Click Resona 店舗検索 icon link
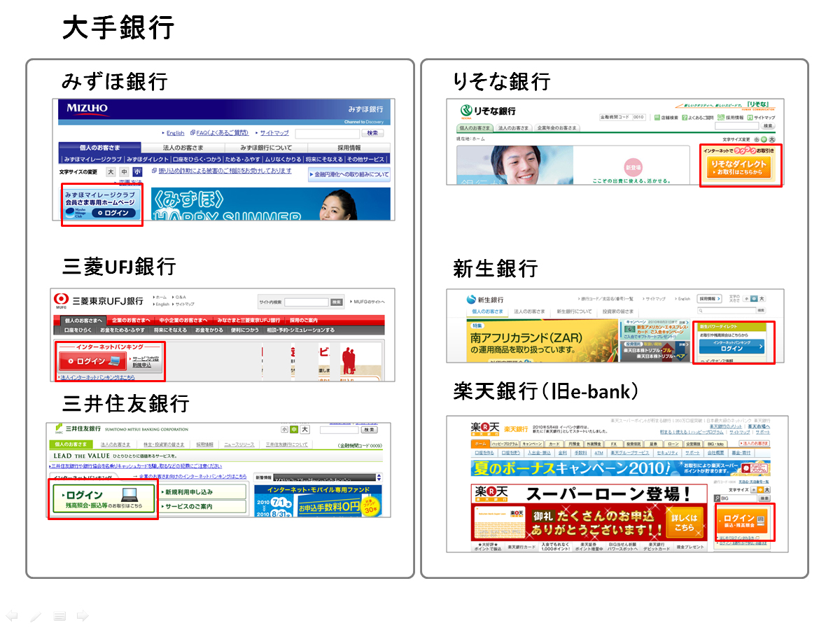Screen dimensions: 840x630 click(666, 118)
